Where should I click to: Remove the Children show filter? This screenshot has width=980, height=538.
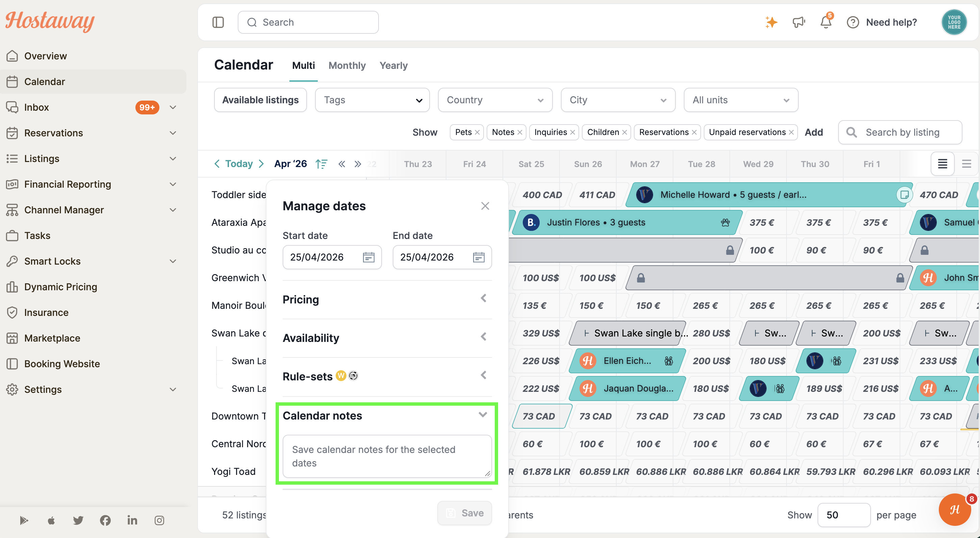624,132
